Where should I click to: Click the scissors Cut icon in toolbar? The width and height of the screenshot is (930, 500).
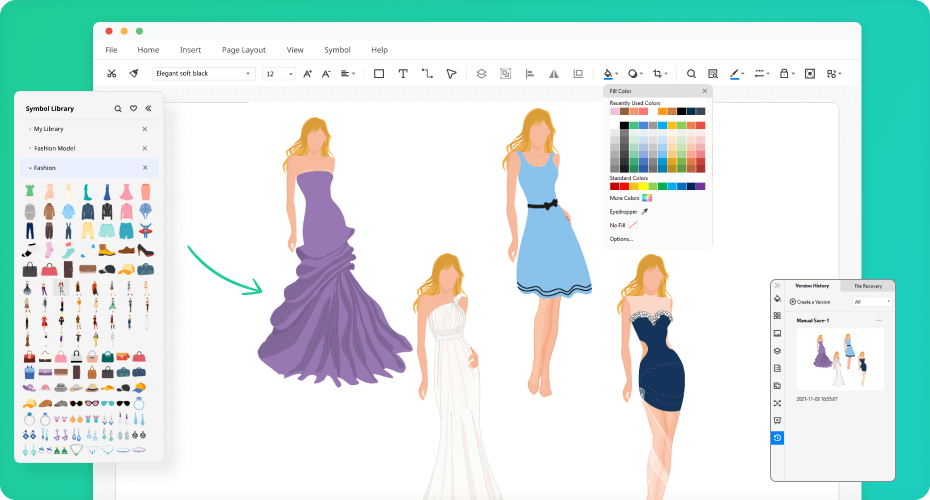[111, 73]
